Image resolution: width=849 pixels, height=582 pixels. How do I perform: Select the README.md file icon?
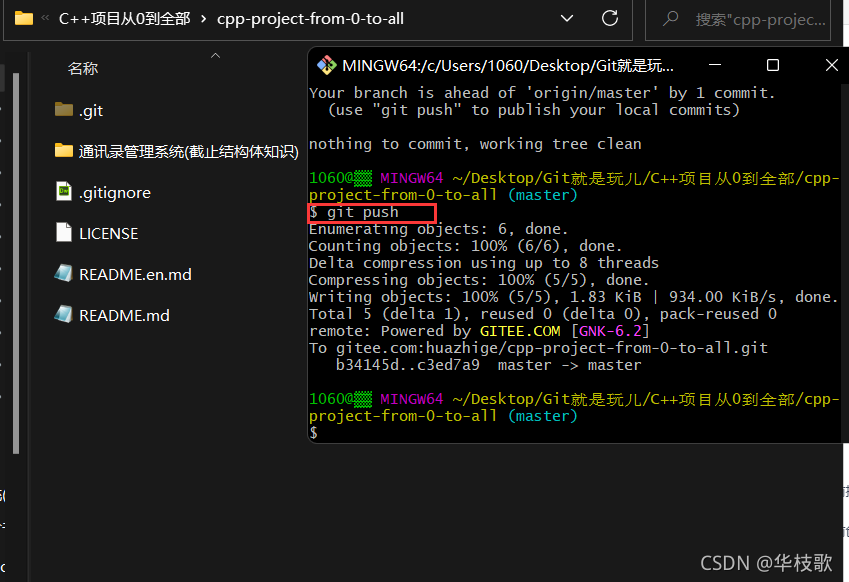(x=63, y=313)
